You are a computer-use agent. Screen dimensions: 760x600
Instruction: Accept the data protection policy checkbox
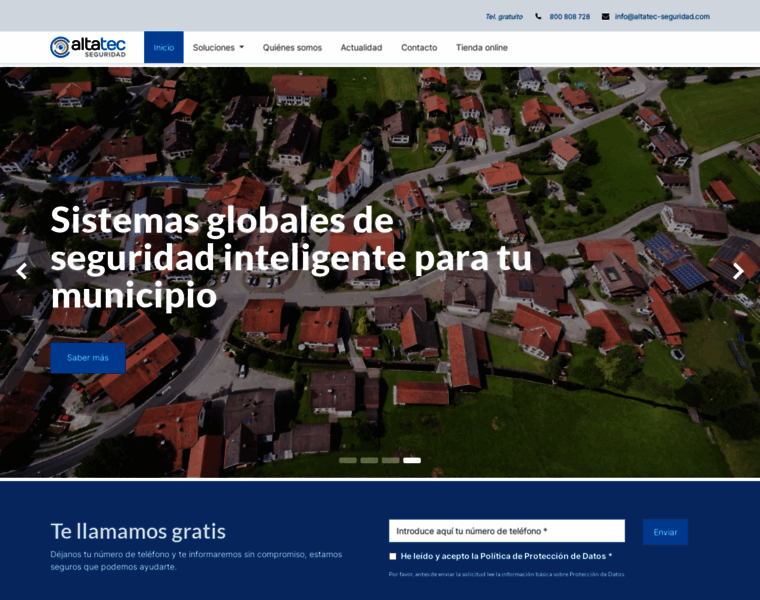tap(393, 556)
